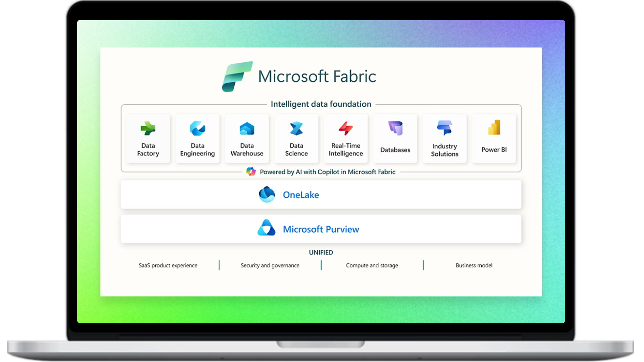
Task: Select the Data Factory icon
Action: [148, 128]
